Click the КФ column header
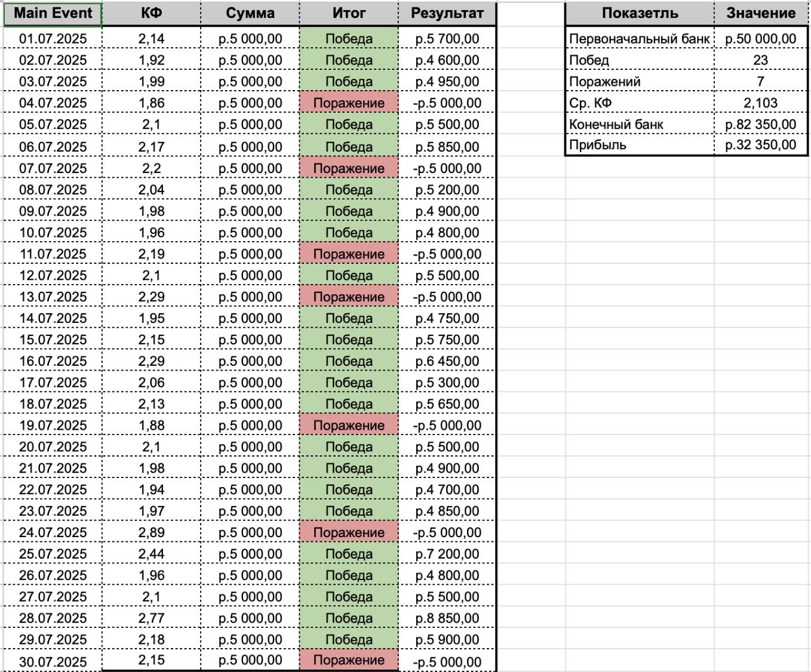The image size is (811, 672). click(x=152, y=14)
